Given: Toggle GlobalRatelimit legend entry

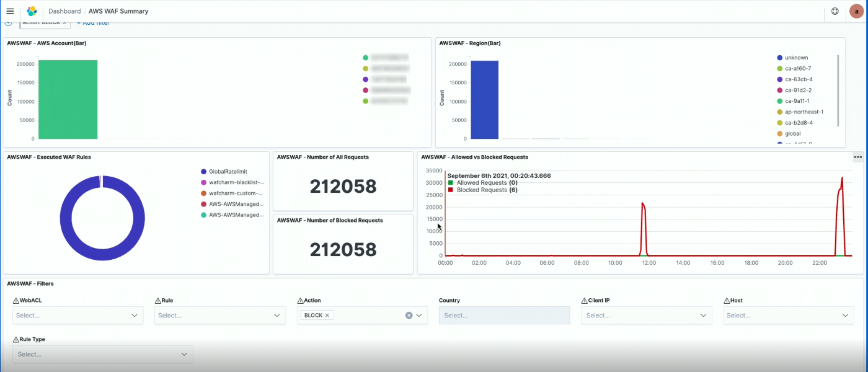Looking at the screenshot, I should (224, 172).
